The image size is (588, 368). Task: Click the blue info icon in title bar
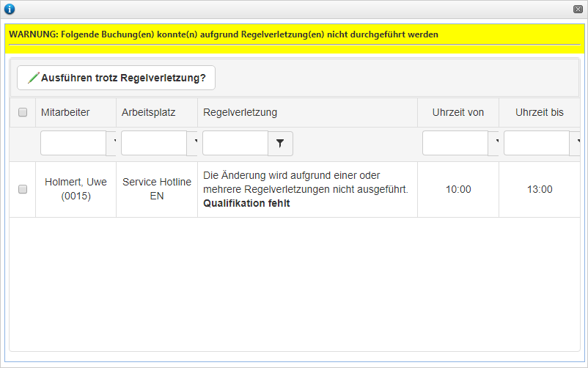point(10,9)
